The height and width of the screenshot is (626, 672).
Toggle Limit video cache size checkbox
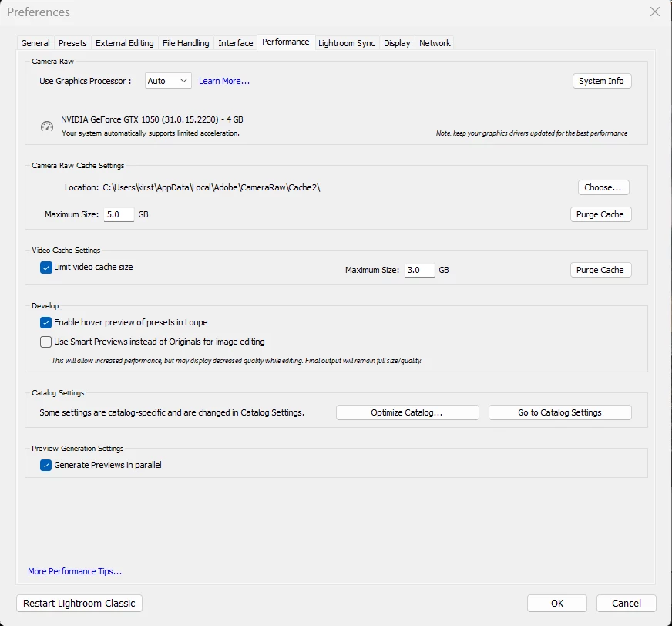(x=46, y=267)
